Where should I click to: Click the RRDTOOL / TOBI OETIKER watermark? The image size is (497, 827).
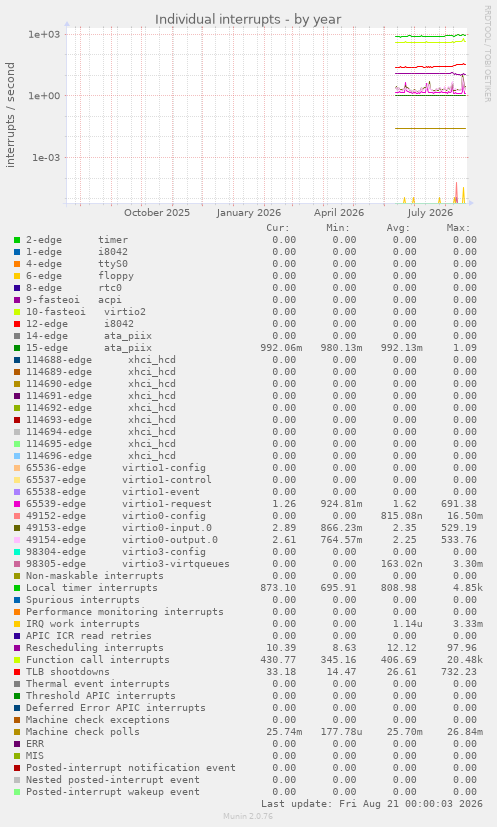487,54
